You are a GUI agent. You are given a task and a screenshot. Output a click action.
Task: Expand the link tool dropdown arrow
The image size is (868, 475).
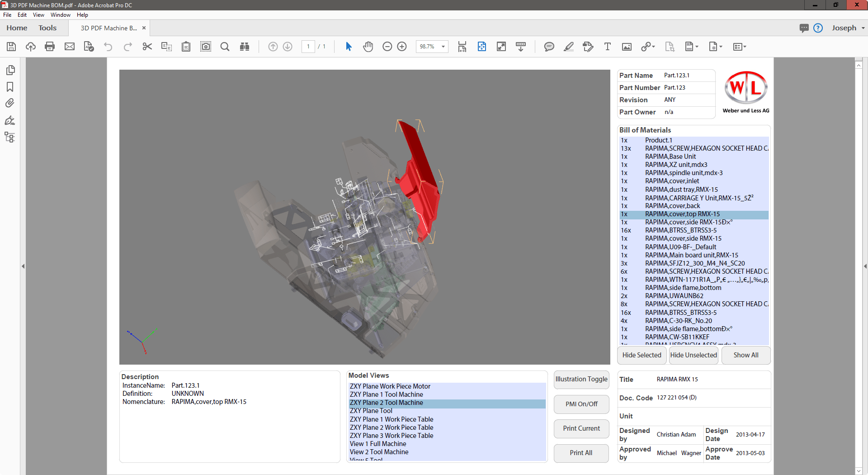654,47
